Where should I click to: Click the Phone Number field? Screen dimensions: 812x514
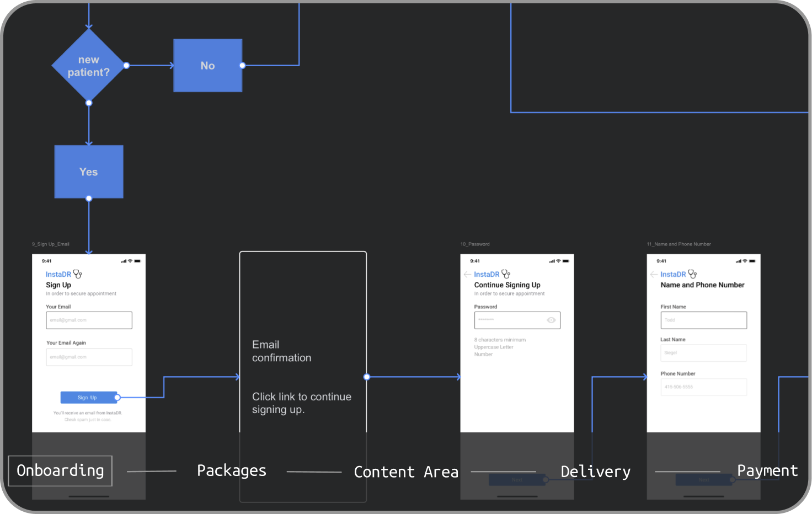(704, 387)
